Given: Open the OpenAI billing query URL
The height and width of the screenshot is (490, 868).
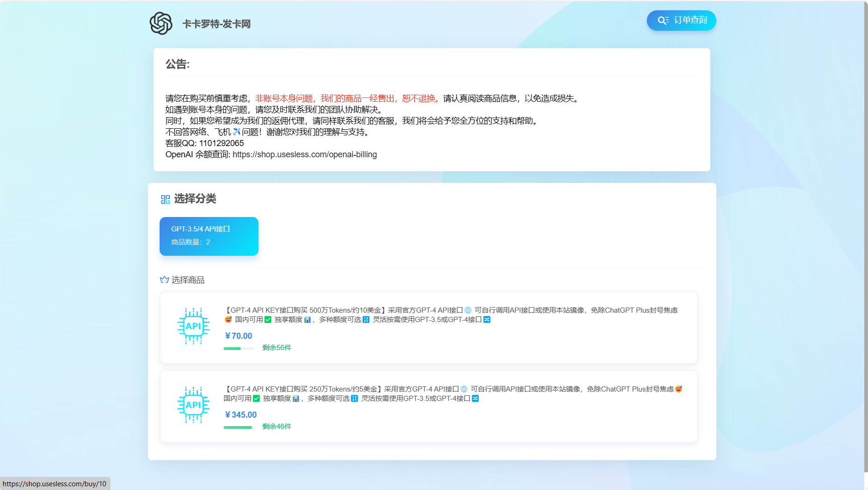Looking at the screenshot, I should [x=305, y=154].
